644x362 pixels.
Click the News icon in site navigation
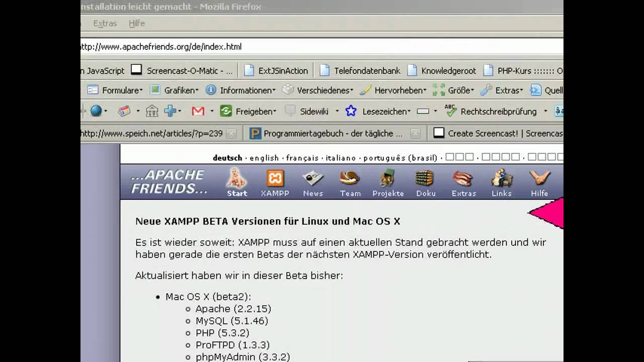[313, 184]
